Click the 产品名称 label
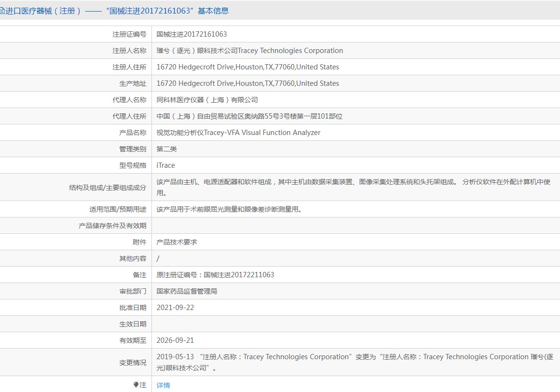Viewport: 560px width, 392px height. pos(133,133)
